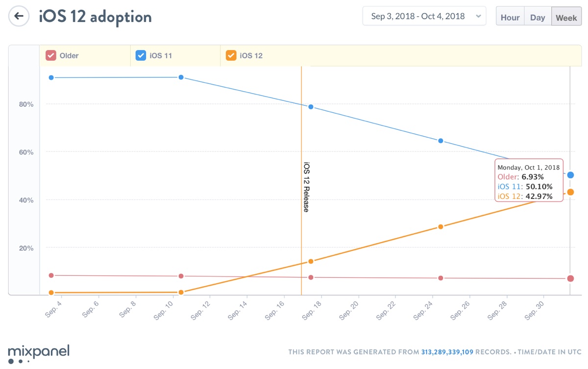Click the Older data point near Sep. 10
The width and height of the screenshot is (588, 369).
pos(181,276)
